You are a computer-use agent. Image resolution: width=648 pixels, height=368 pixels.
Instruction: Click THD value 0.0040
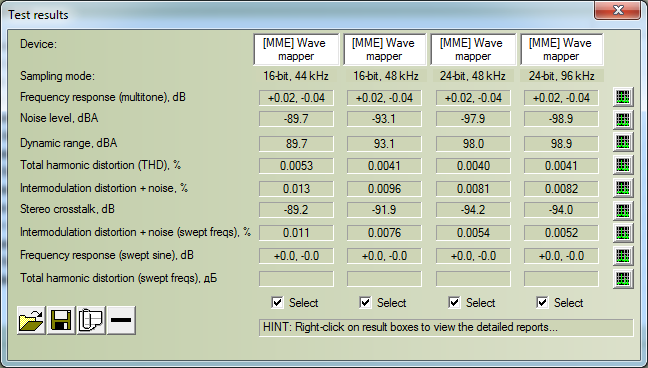[473, 166]
